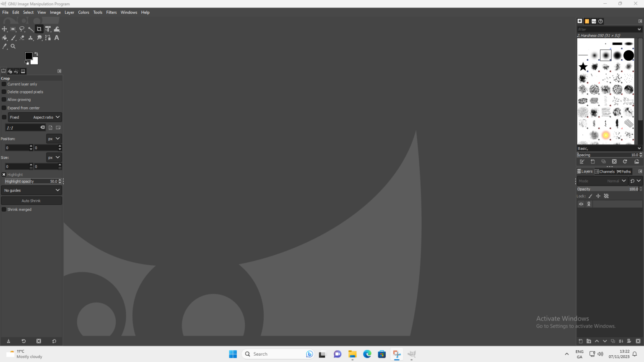Pick the Clone tool
644x362 pixels.
(31, 38)
